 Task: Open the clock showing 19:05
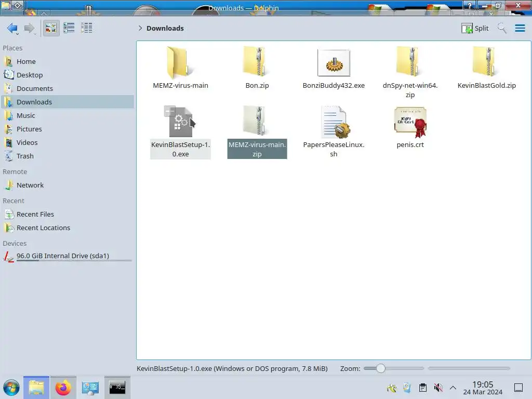click(x=483, y=388)
